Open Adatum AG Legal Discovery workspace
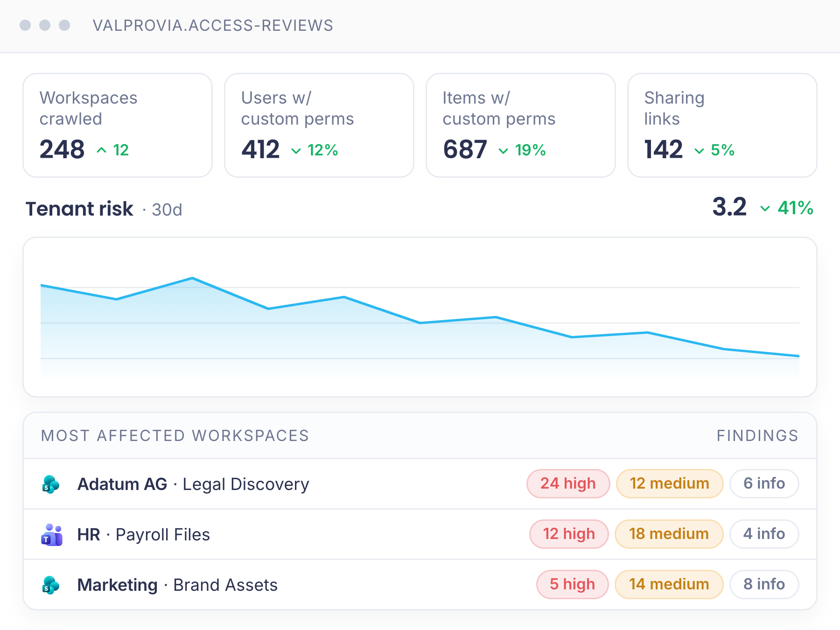840x630 pixels. coord(420,484)
